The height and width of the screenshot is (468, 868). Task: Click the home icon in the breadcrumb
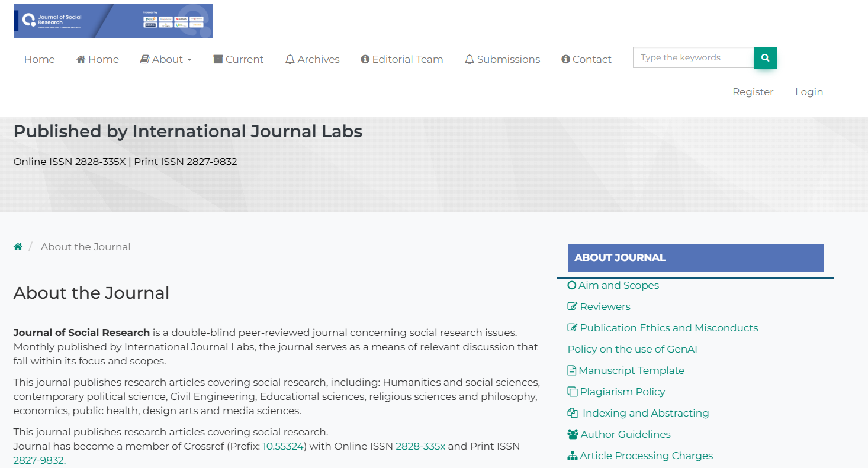18,247
